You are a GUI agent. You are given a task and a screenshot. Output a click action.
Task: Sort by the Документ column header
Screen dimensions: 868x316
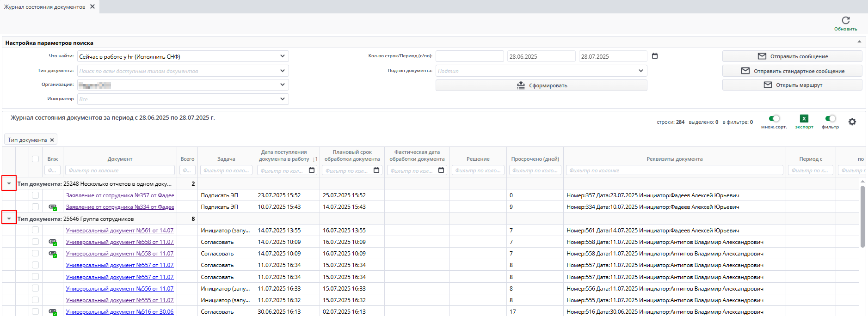coord(120,159)
